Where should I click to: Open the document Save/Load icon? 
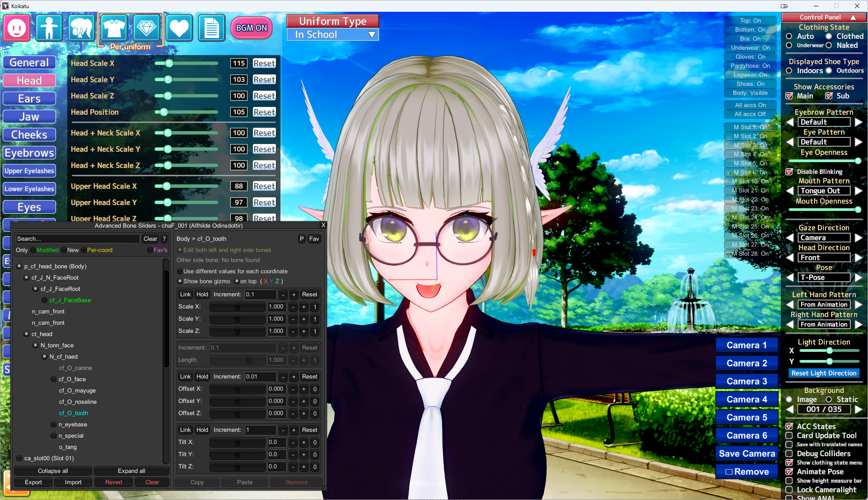(211, 28)
